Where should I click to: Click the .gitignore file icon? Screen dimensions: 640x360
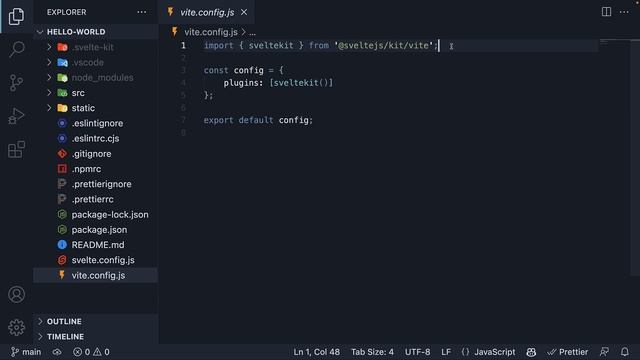62,154
